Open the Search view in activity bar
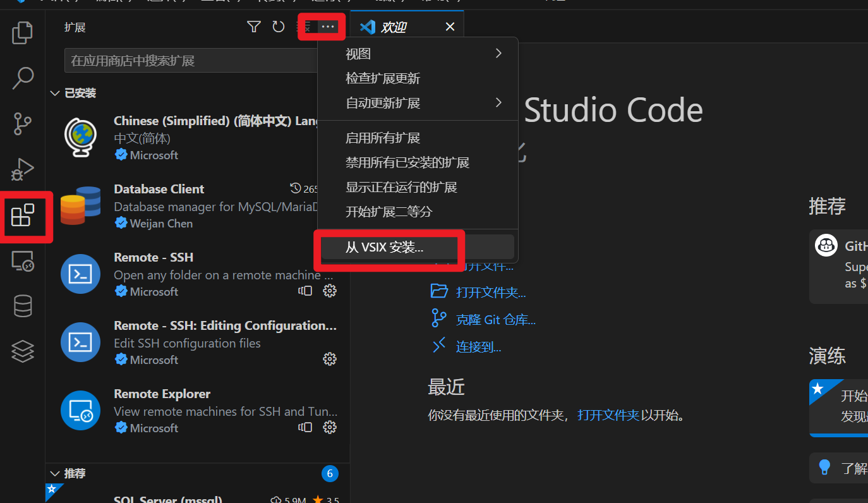 (23, 78)
